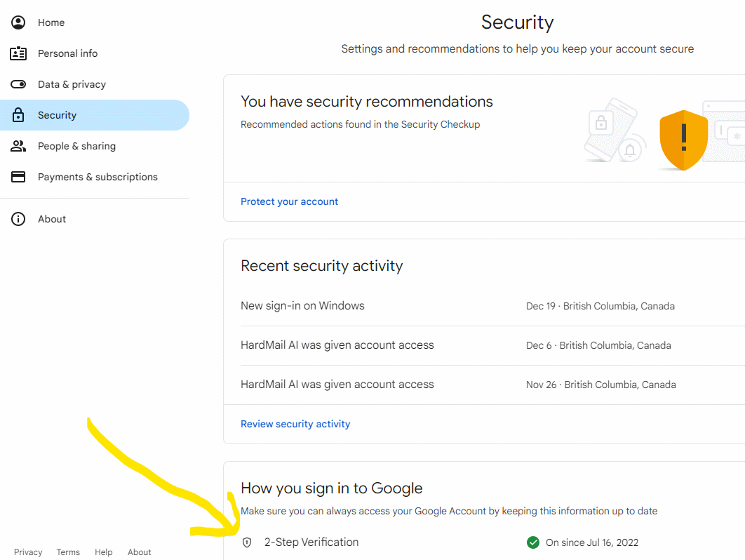Click the Security padlock icon
The height and width of the screenshot is (560, 745).
pyautogui.click(x=18, y=115)
